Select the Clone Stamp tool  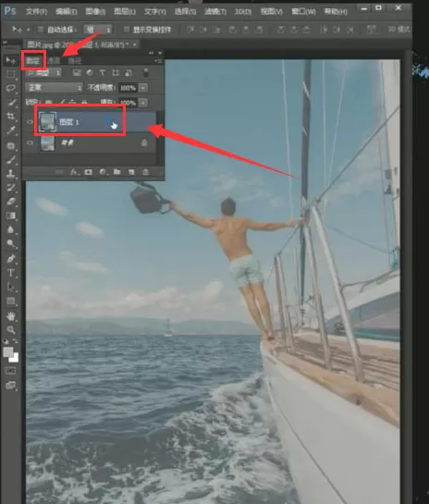[x=11, y=174]
